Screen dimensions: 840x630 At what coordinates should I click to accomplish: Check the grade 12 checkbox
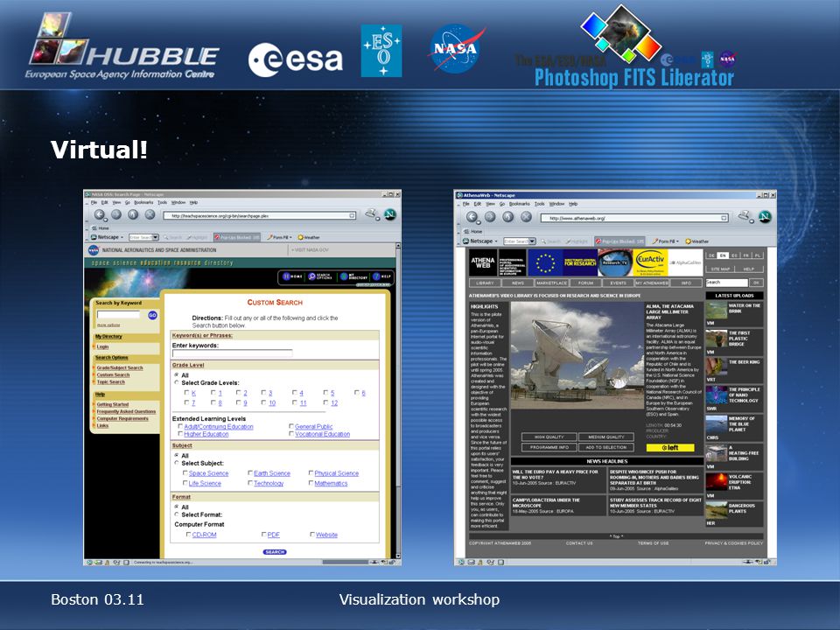(x=325, y=402)
